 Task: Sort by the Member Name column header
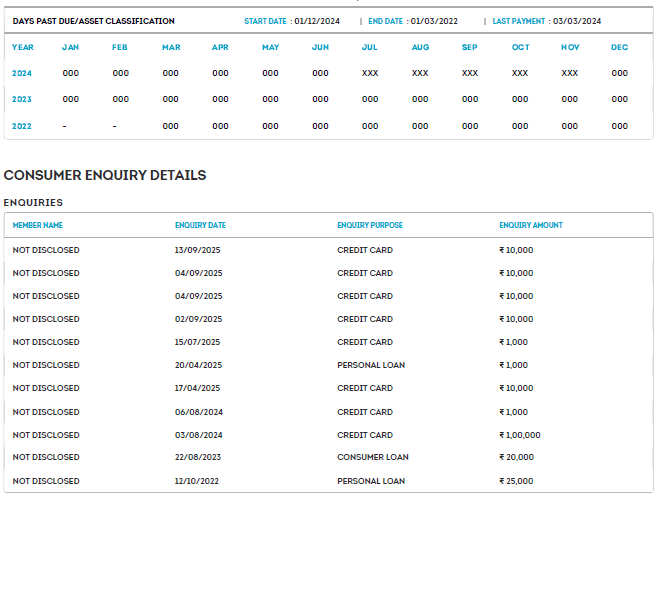coord(38,225)
